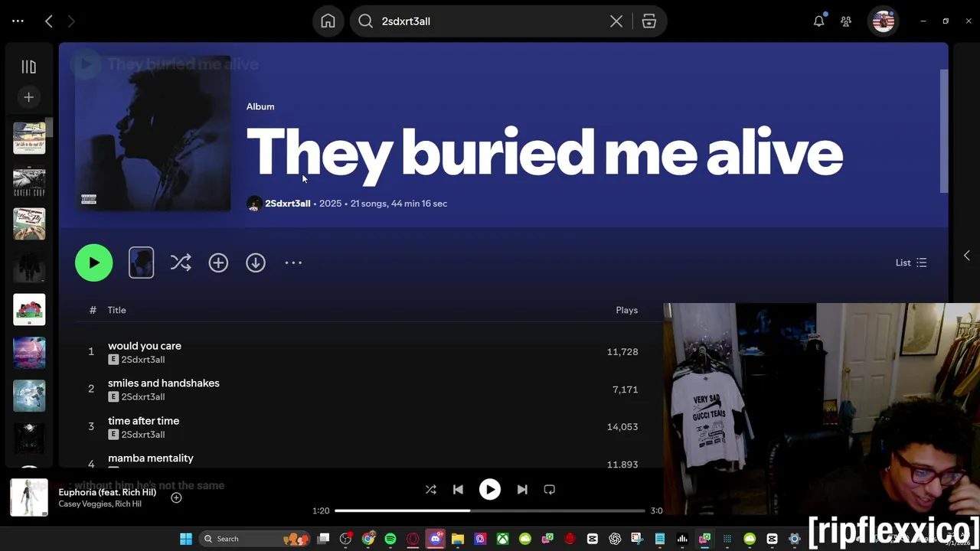980x551 pixels.
Task: Open the Browse icon next to search
Action: coord(649,21)
